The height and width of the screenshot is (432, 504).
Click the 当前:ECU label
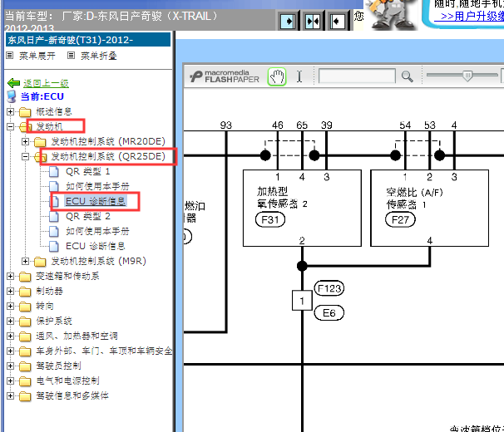(42, 96)
